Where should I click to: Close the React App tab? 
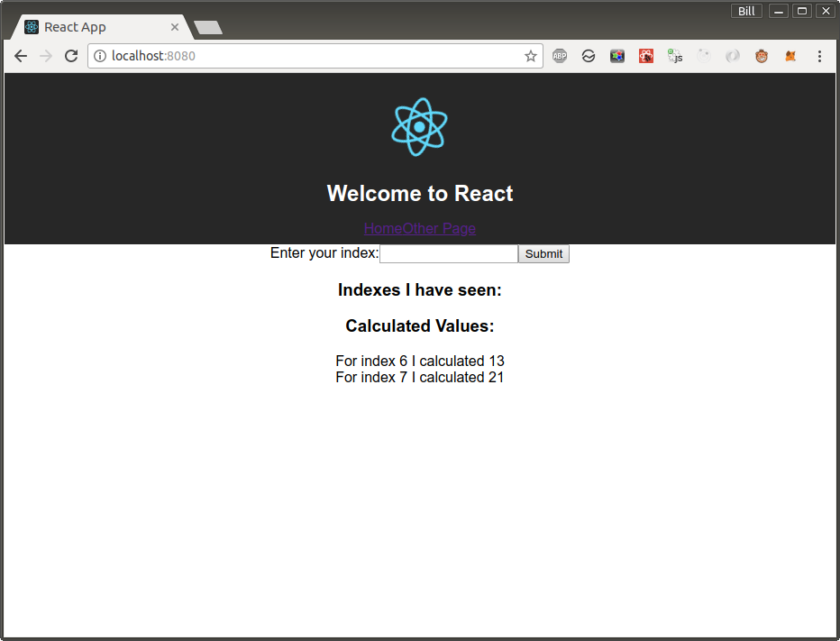[x=175, y=27]
